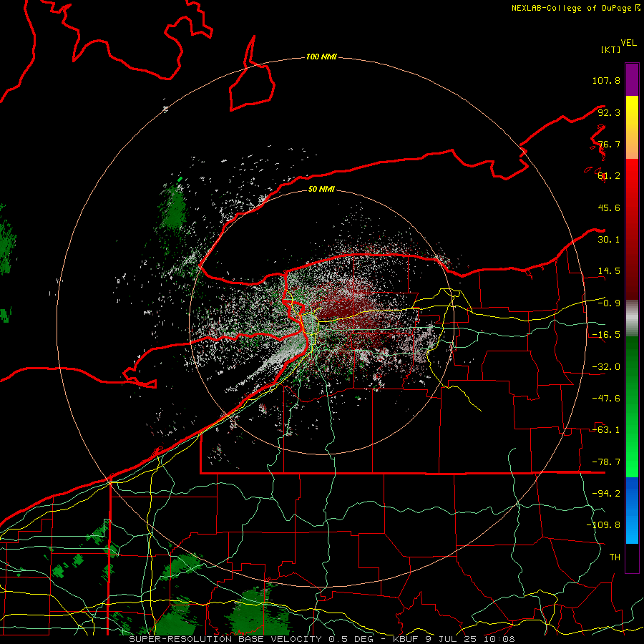Click the TH label on the legend
Image resolution: width=644 pixels, height=644 pixels.
[x=615, y=557]
